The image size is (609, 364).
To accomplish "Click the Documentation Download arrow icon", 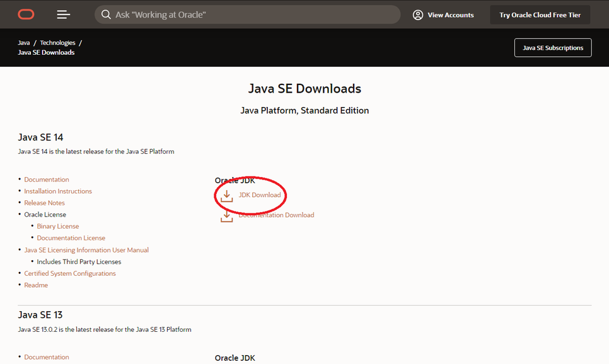I will pyautogui.click(x=227, y=217).
